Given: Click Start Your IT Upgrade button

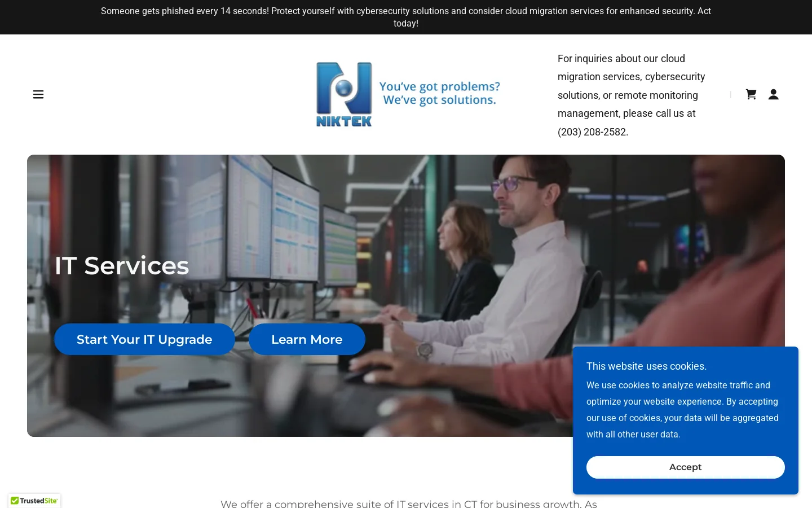Looking at the screenshot, I should coord(144,339).
